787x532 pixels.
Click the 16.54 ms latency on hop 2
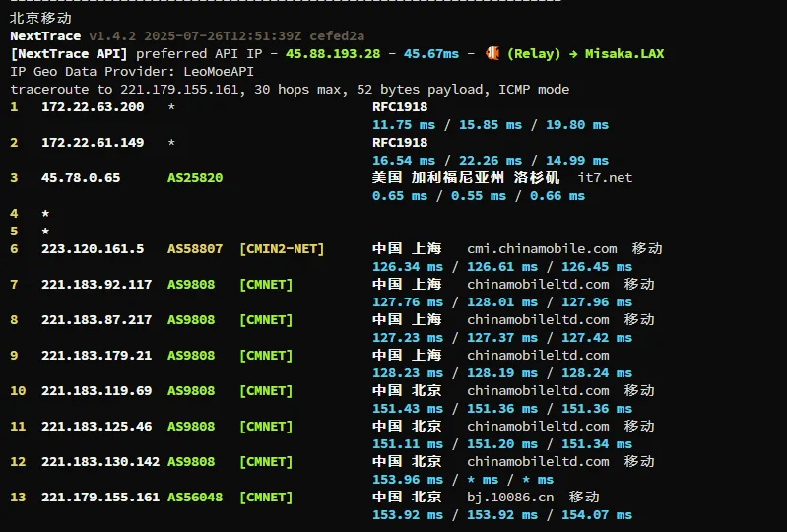[404, 161]
